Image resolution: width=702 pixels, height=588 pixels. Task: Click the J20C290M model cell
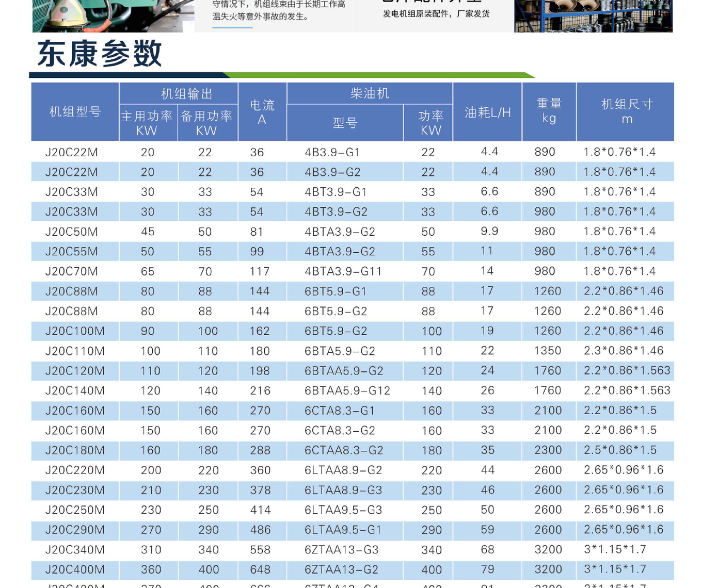(75, 530)
